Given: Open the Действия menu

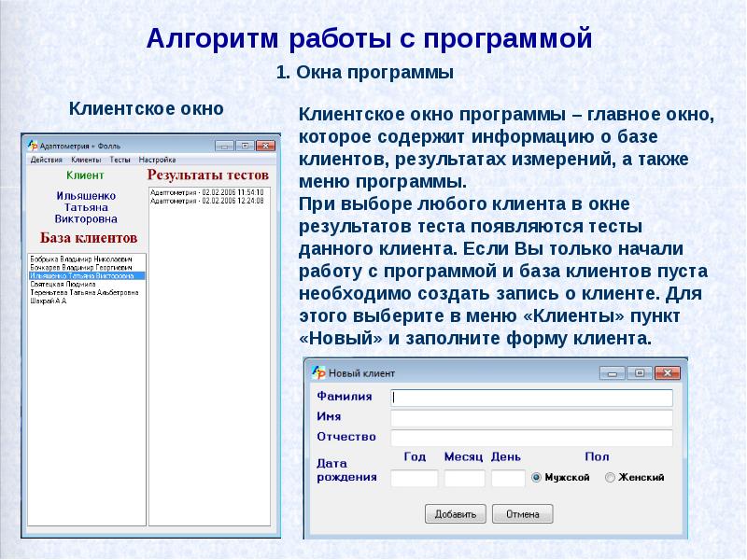Looking at the screenshot, I should [x=47, y=161].
